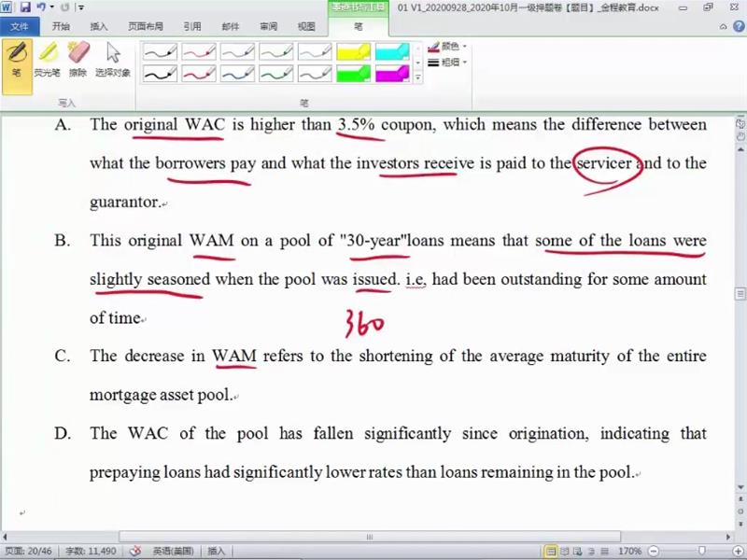Image resolution: width=747 pixels, height=560 pixels.
Task: Click the Undo arrow icon
Action: [x=41, y=7]
